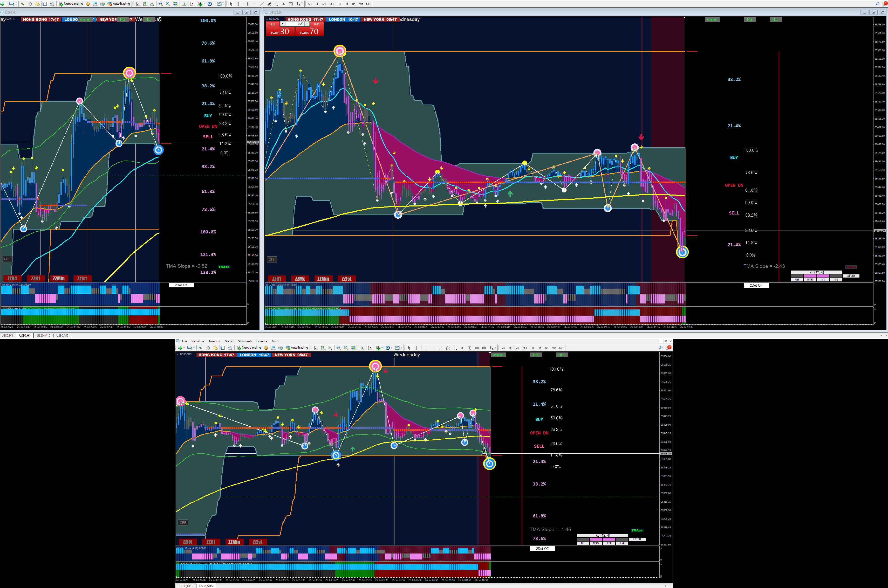Screen dimensions: 888x588
Task: Click Zoom In magnifier in top toolbar
Action: point(161,4)
